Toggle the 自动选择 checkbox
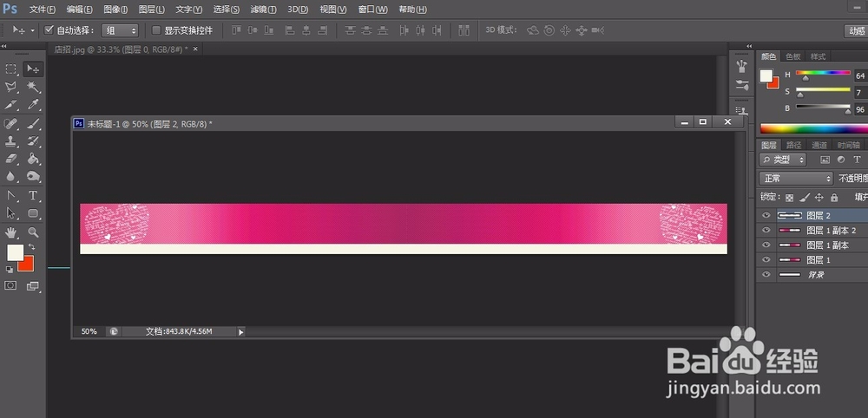868x418 pixels. (x=49, y=29)
